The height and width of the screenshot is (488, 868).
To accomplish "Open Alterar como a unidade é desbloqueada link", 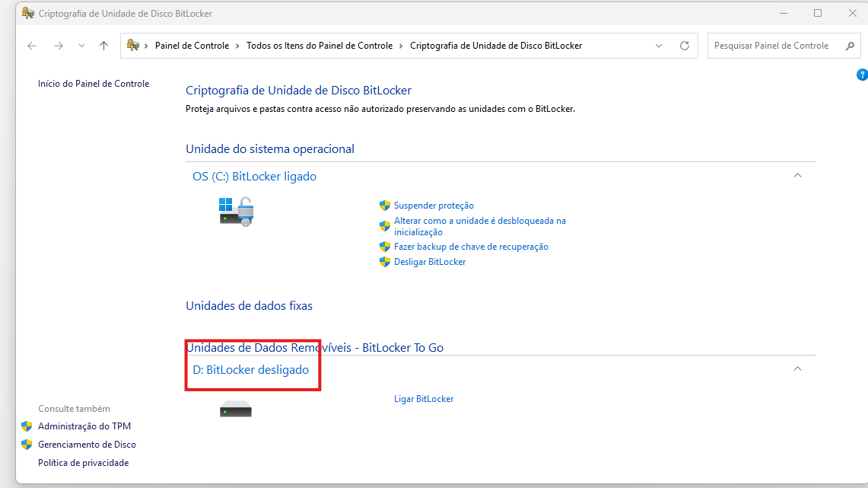I will coord(480,226).
